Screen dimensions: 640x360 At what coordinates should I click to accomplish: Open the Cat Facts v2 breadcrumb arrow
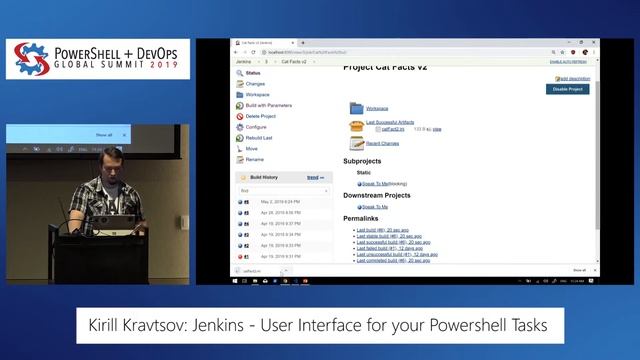click(314, 62)
